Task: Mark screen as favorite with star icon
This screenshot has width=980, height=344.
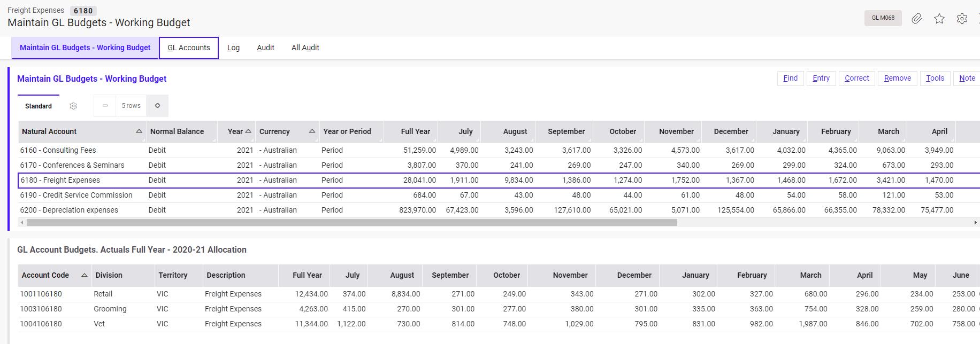Action: (x=939, y=19)
